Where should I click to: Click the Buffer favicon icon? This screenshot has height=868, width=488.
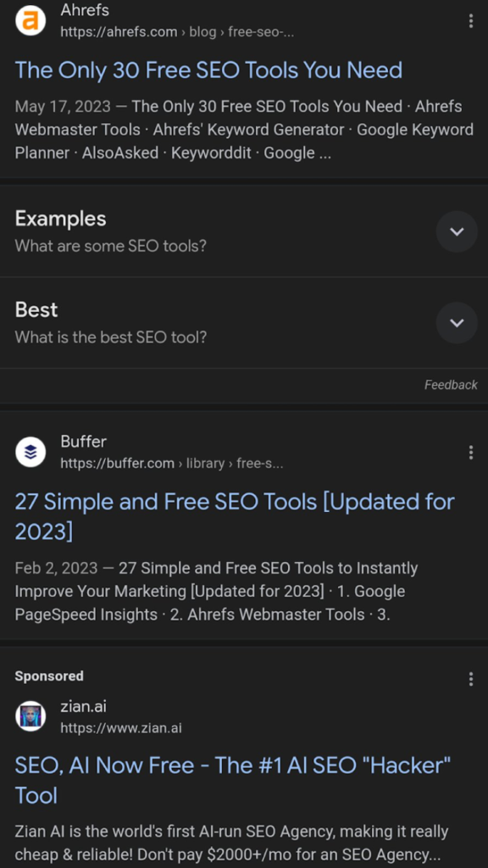[x=30, y=452]
